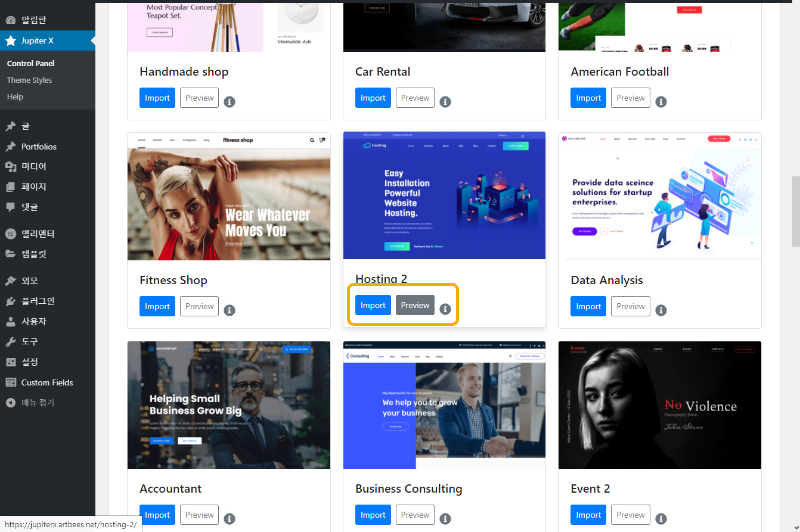800x532 pixels.
Task: Click the Custom Fields icon
Action: pos(11,382)
